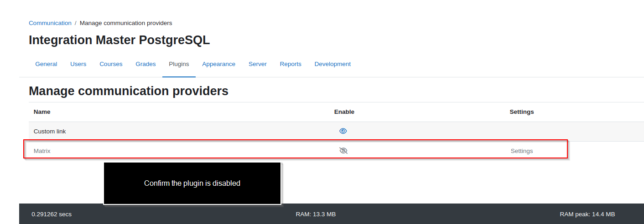The image size is (644, 224).
Task: Open the Grades tab
Action: pyautogui.click(x=145, y=64)
